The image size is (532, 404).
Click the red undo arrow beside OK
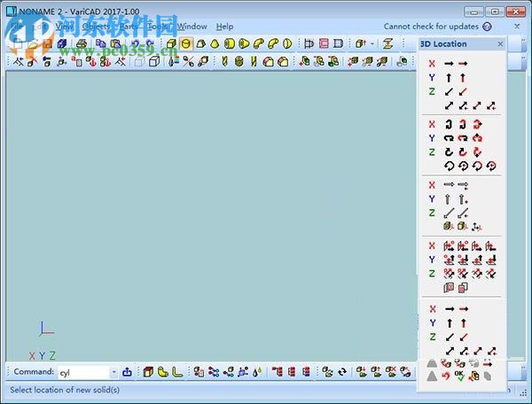click(x=446, y=376)
